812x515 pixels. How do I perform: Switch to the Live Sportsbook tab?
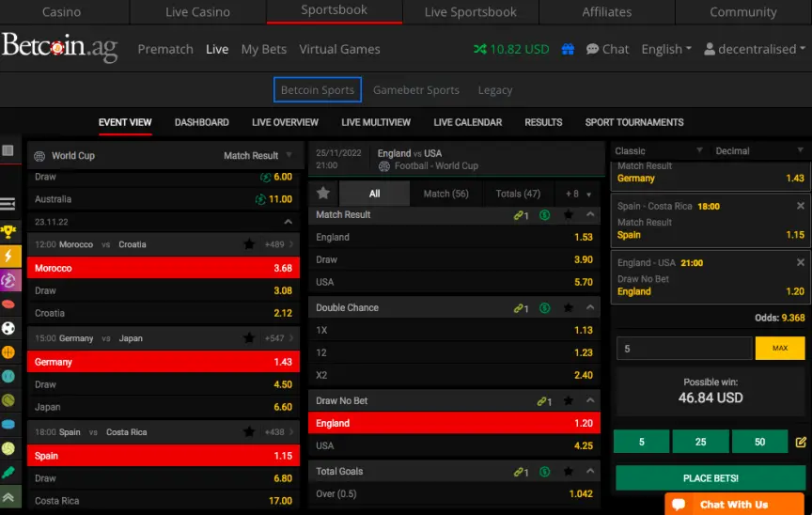tap(470, 12)
